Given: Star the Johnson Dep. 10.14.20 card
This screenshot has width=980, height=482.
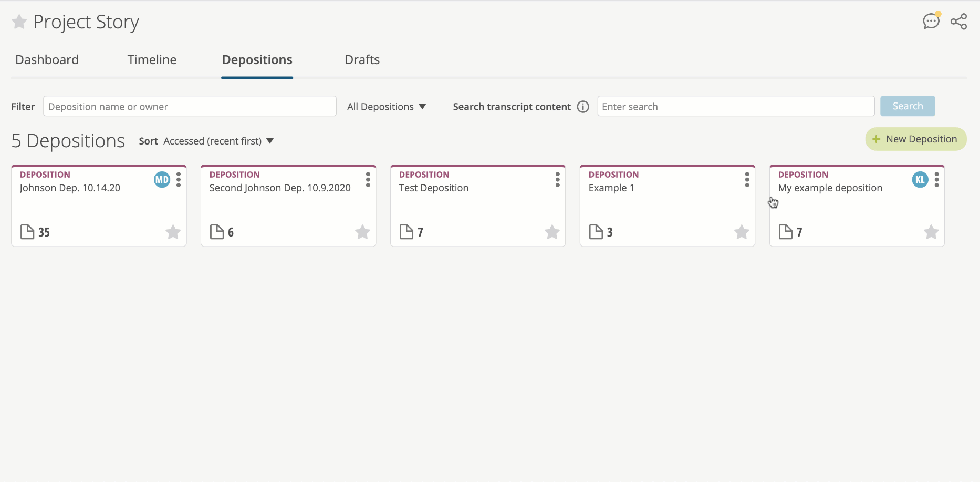Looking at the screenshot, I should (x=173, y=232).
